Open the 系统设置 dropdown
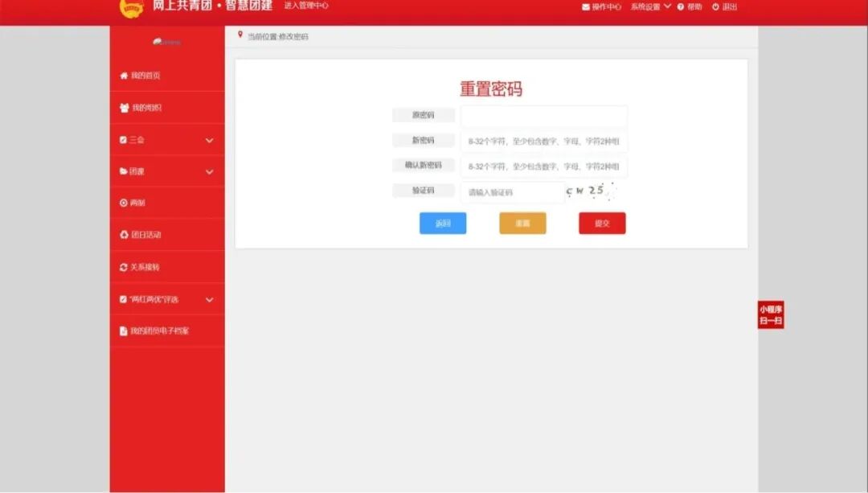This screenshot has height=493, width=868. 643,6
